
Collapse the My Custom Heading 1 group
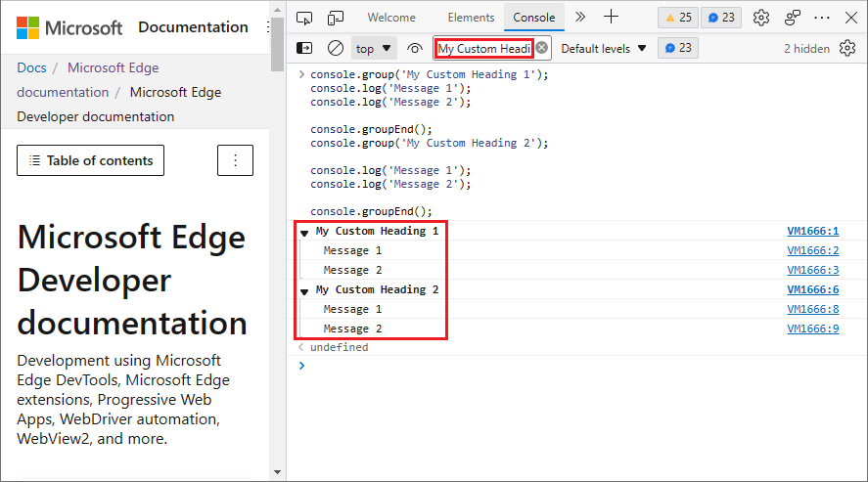[304, 233]
